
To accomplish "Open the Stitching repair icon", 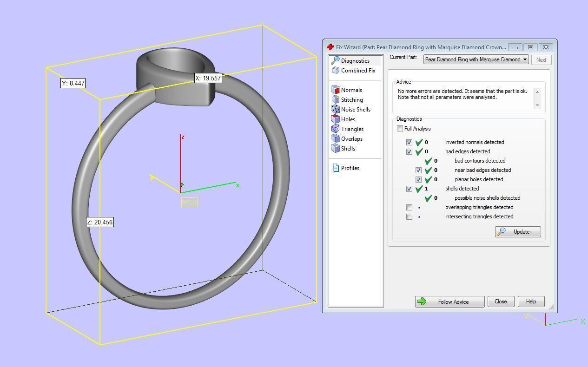I will (x=335, y=99).
